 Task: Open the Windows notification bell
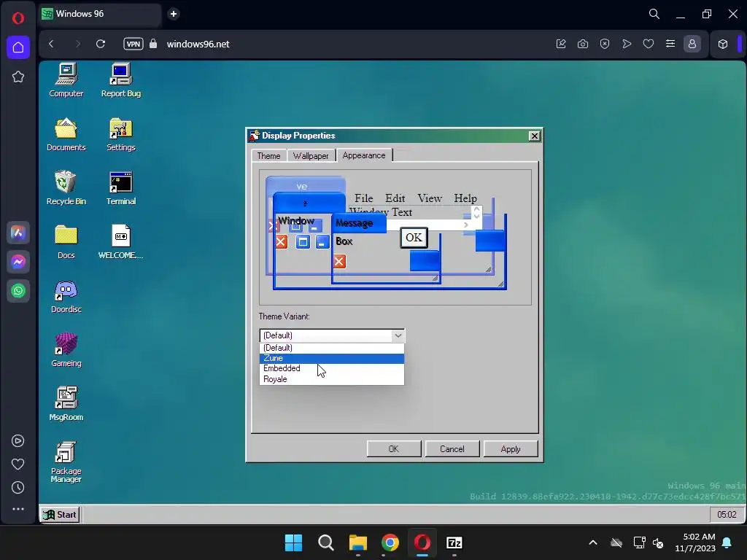coord(727,542)
